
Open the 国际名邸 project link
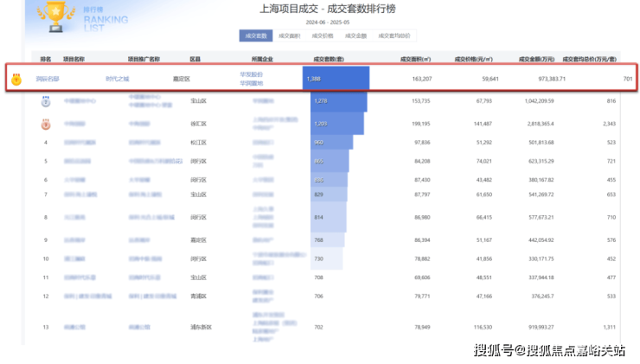click(x=48, y=79)
